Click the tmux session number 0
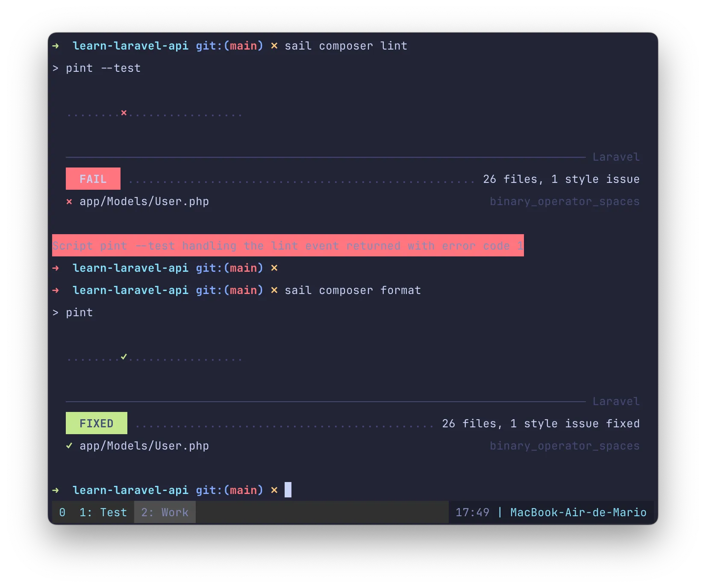The image size is (706, 588). [62, 512]
